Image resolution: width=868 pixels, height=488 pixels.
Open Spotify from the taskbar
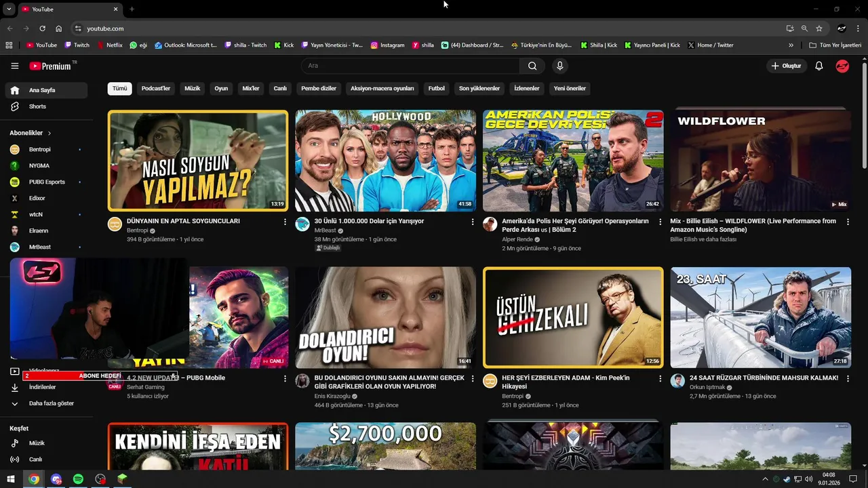pyautogui.click(x=78, y=479)
